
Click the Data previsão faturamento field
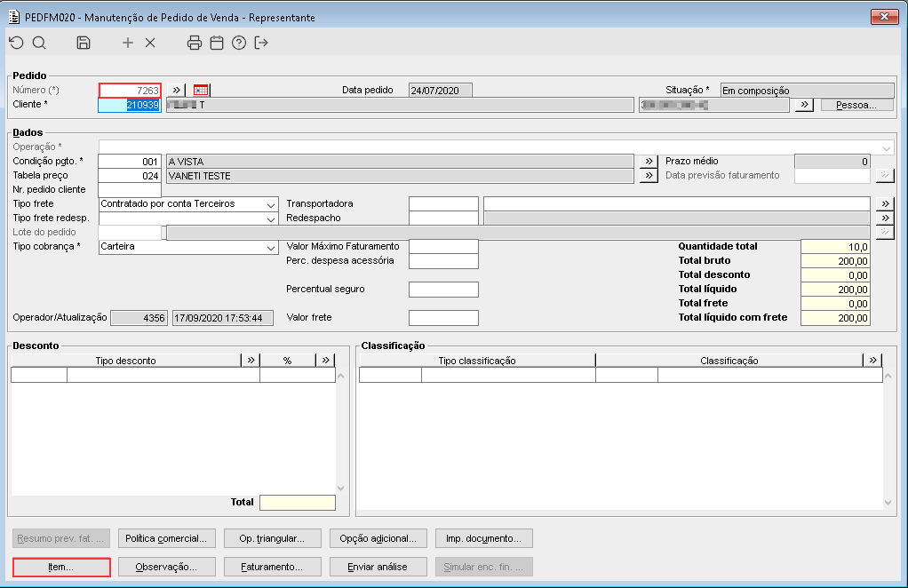(832, 176)
